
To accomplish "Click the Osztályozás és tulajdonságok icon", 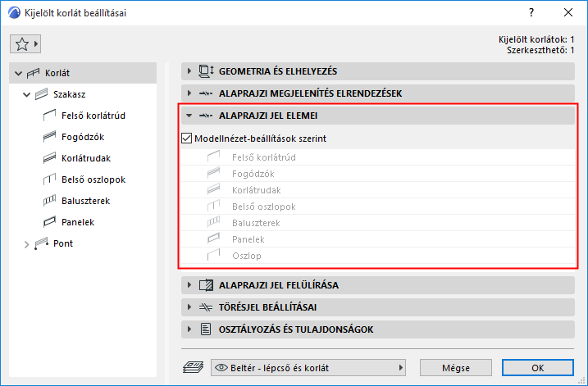I will (206, 329).
